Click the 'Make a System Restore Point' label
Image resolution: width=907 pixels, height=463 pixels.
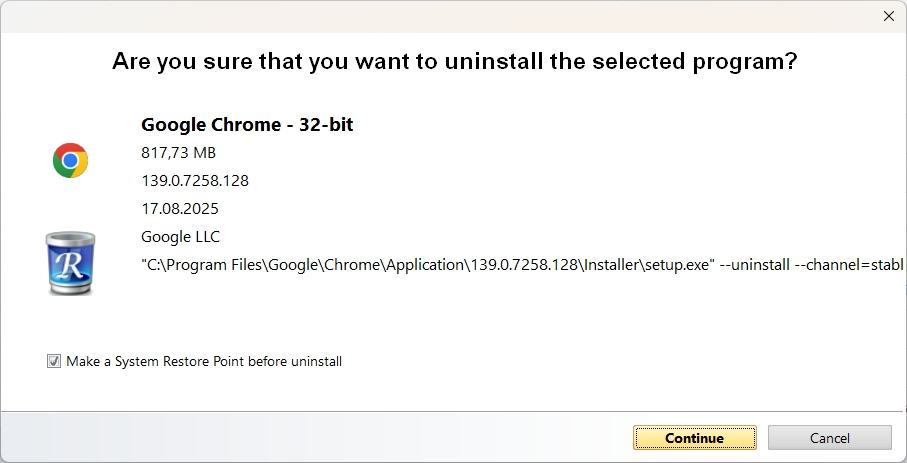click(204, 361)
